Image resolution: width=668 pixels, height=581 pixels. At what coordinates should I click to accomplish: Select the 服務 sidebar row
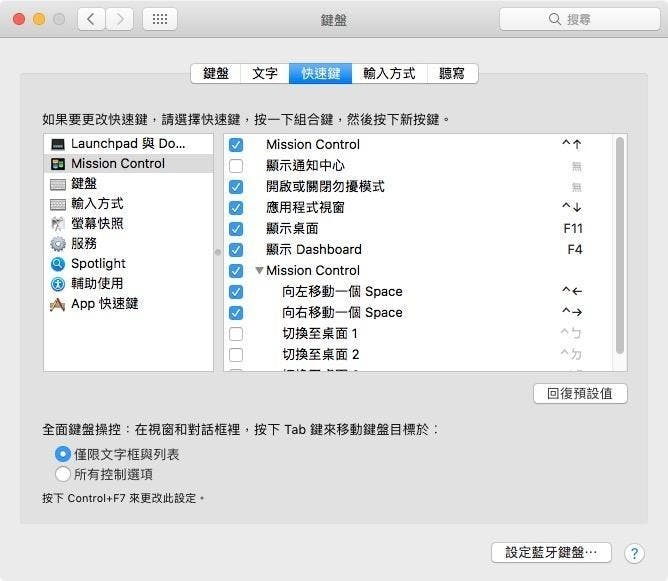point(129,244)
